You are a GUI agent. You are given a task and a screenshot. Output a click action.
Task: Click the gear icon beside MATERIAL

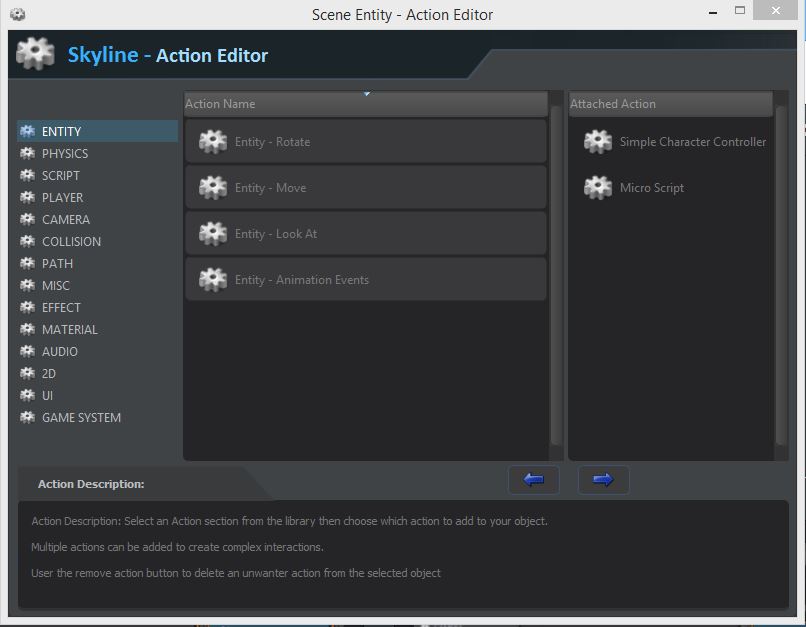click(x=27, y=329)
